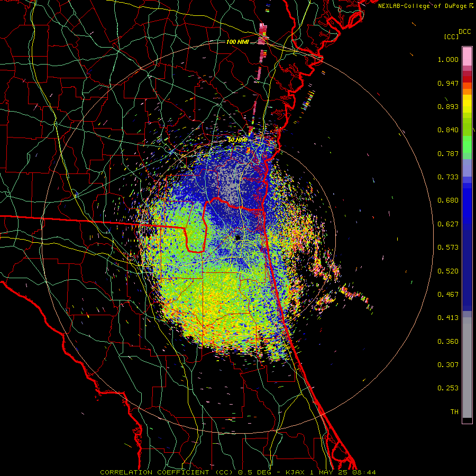Click the 0.840 color scale value
The image size is (476, 476).
(448, 130)
